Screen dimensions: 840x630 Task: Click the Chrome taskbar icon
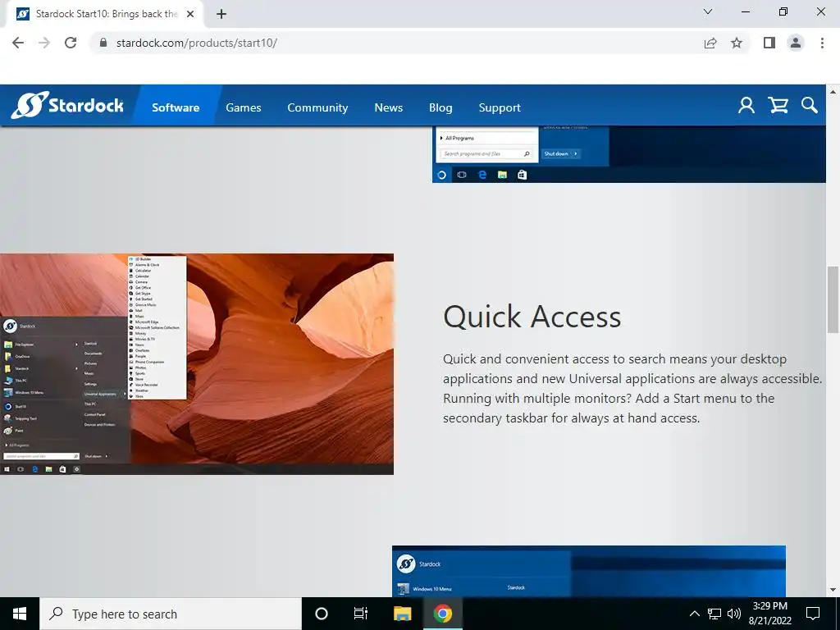[442, 614]
